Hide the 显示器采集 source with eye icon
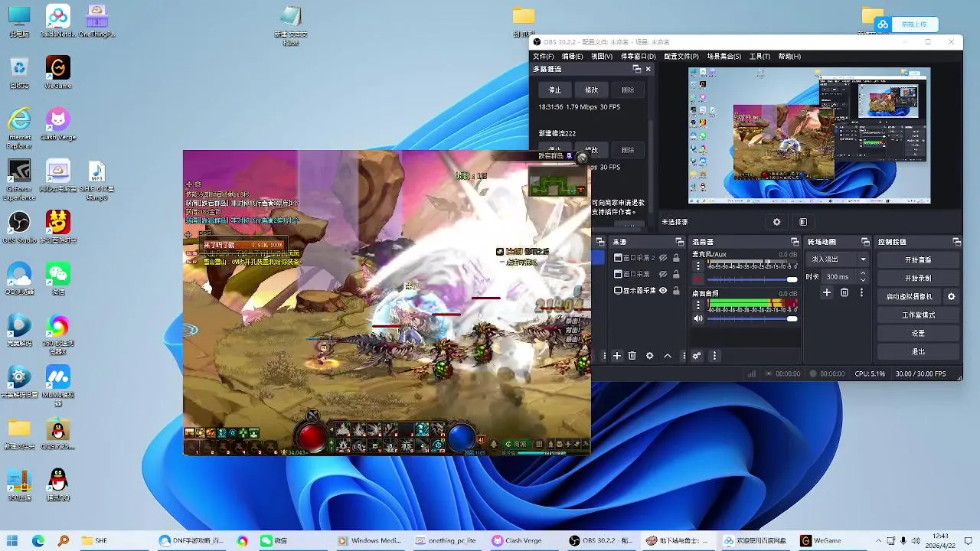Viewport: 980px width, 551px height. point(663,291)
